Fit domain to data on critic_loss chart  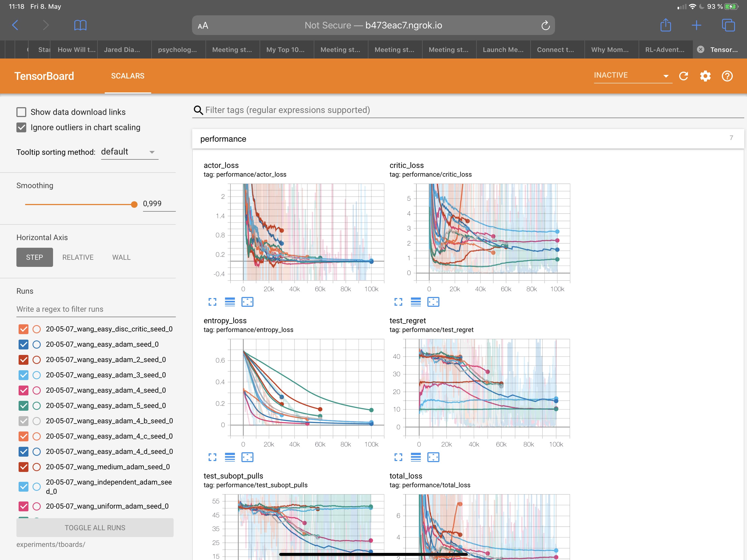[433, 302]
